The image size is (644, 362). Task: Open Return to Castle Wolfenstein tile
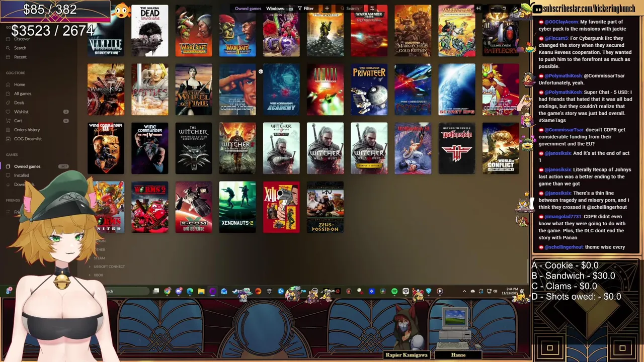(457, 148)
